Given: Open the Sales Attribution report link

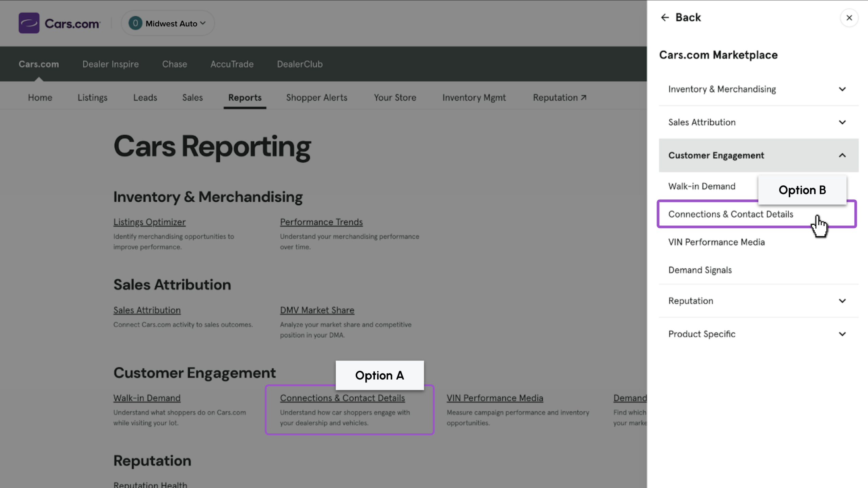Looking at the screenshot, I should pos(147,310).
